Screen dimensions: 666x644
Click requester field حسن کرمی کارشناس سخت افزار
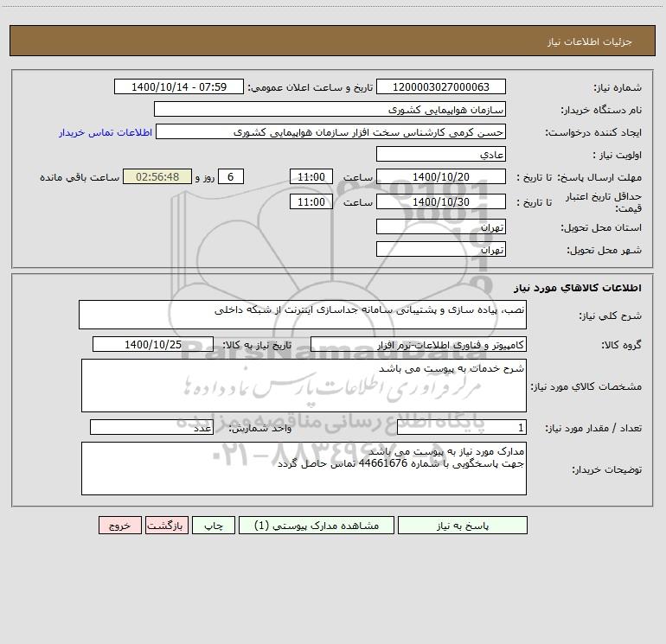click(x=330, y=131)
